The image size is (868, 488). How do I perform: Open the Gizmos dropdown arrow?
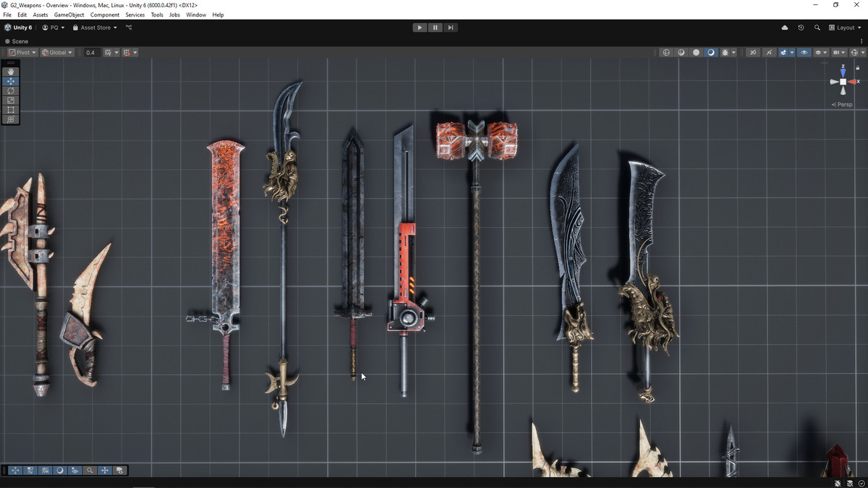click(863, 52)
